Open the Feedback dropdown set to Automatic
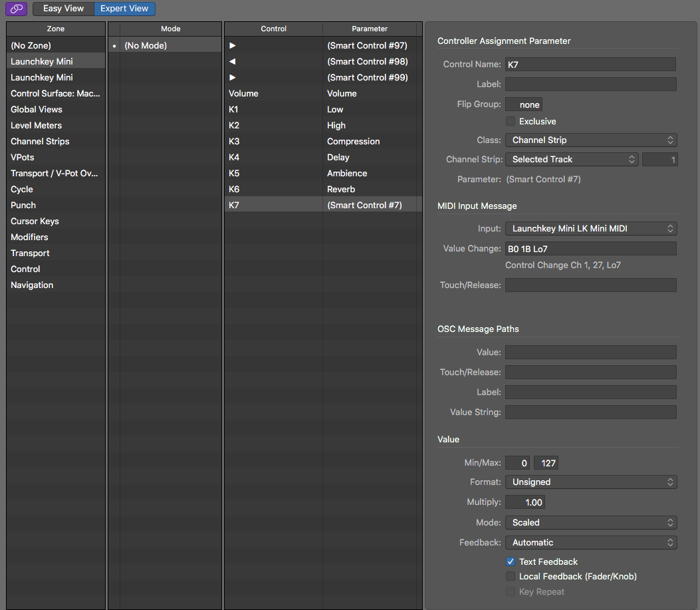The height and width of the screenshot is (610, 700). (590, 543)
